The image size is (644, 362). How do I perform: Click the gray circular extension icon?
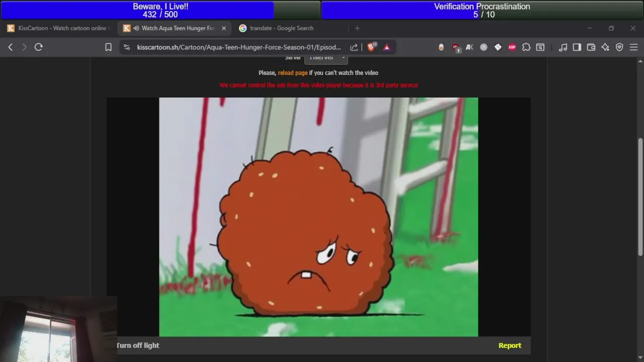coord(484,47)
